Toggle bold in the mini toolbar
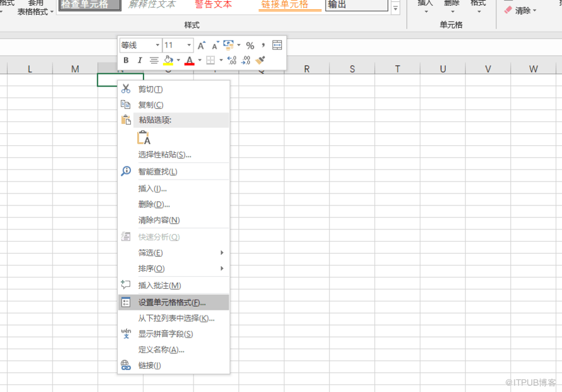The image size is (562, 392). point(126,61)
